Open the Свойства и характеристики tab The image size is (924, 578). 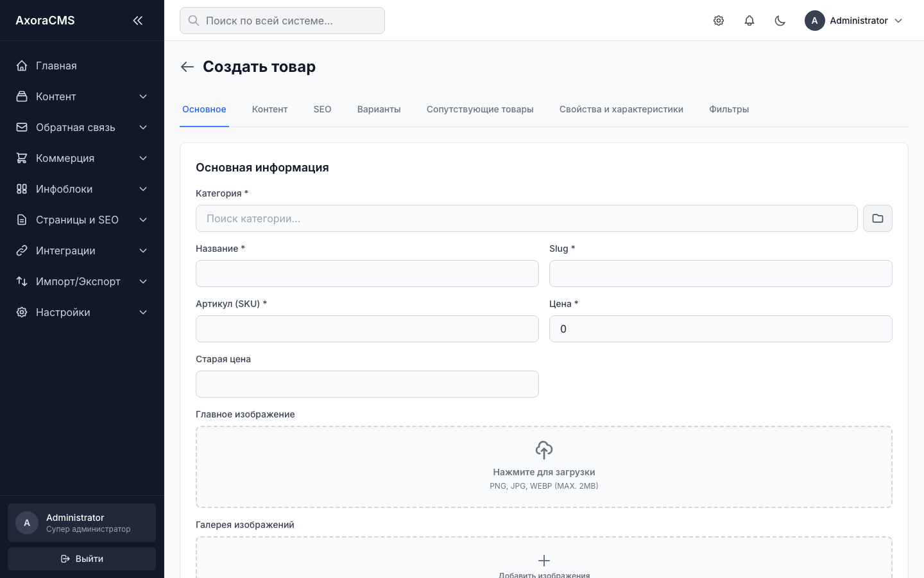(621, 109)
